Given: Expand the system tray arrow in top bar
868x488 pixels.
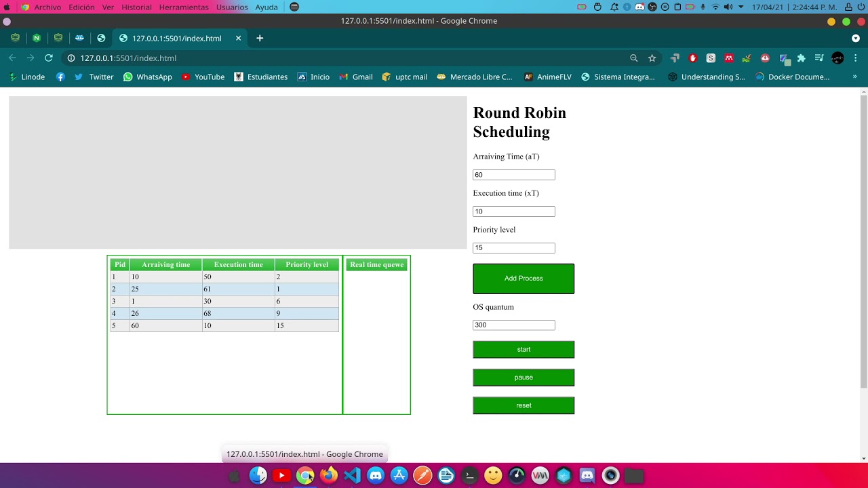Looking at the screenshot, I should click(x=741, y=7).
